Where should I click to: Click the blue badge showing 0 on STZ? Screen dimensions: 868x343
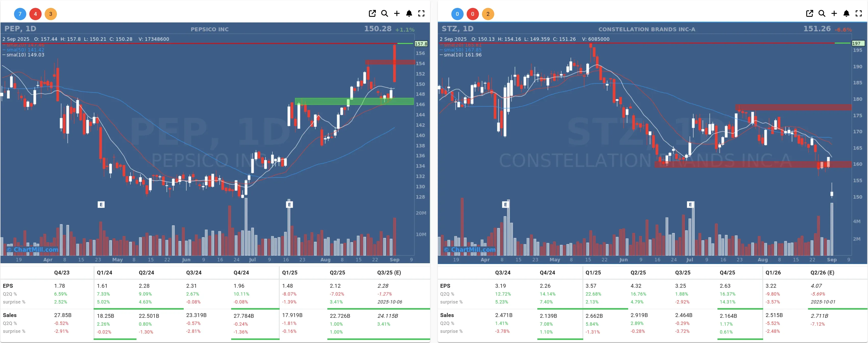click(x=457, y=14)
